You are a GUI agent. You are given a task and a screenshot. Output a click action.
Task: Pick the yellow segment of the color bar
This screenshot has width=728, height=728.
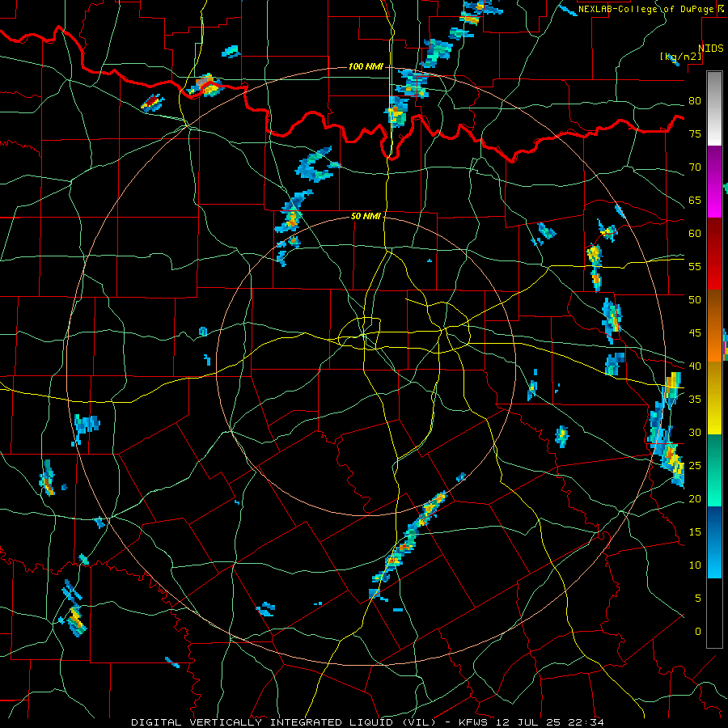coord(714,398)
